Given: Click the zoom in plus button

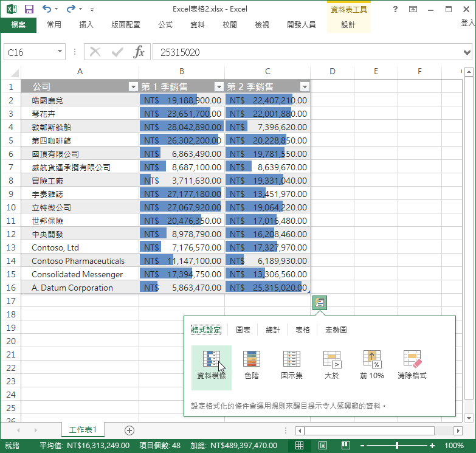Looking at the screenshot, I should tap(432, 446).
